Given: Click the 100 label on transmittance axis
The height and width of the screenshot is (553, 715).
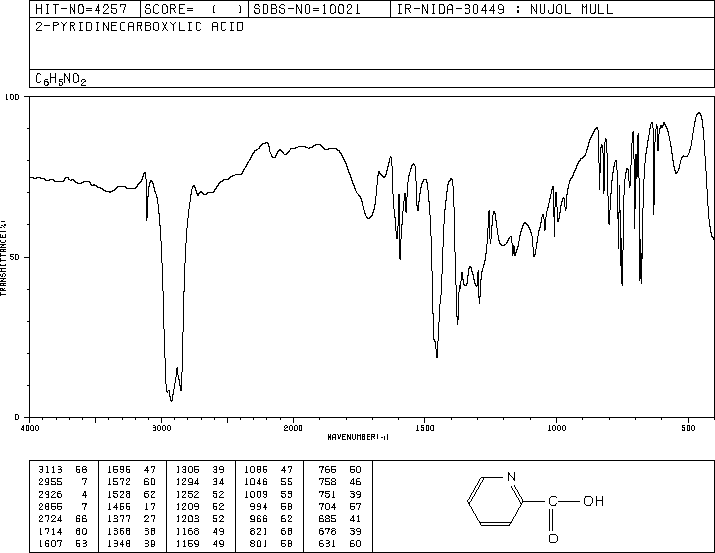Looking at the screenshot, I should pyautogui.click(x=12, y=97).
